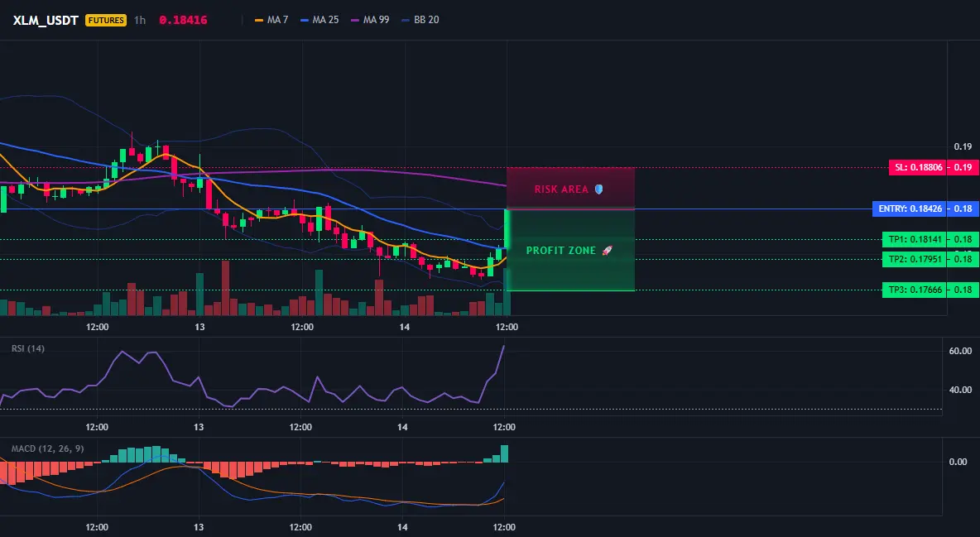Click the XLM_USDT symbol name
This screenshot has width=980, height=537.
(x=46, y=20)
